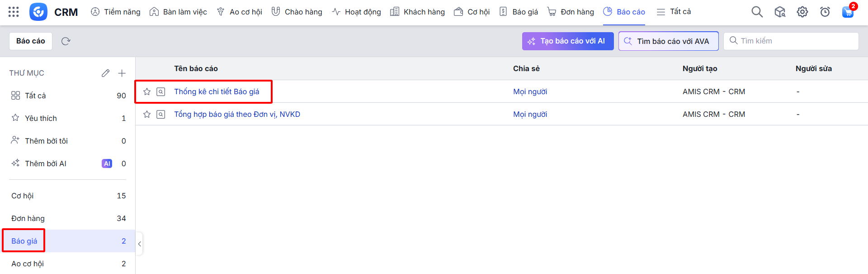868x274 pixels.
Task: Open the shopping cart with badge
Action: pyautogui.click(x=848, y=12)
